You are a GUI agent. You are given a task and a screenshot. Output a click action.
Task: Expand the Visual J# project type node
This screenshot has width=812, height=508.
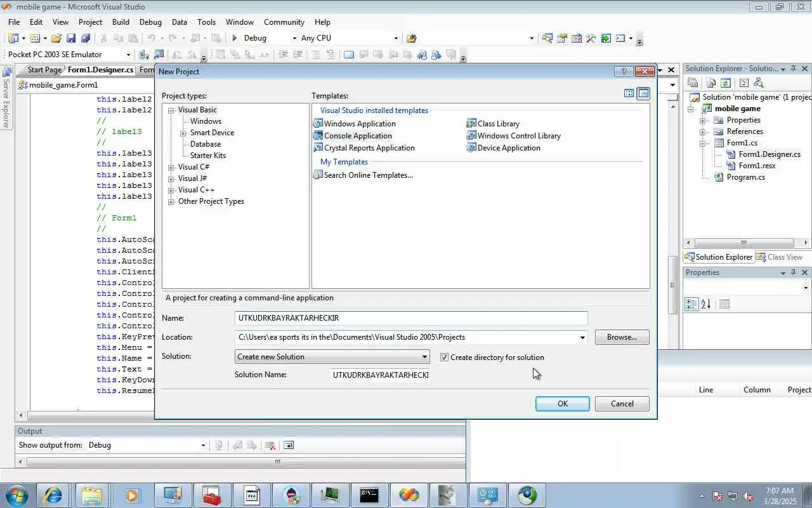tap(171, 179)
